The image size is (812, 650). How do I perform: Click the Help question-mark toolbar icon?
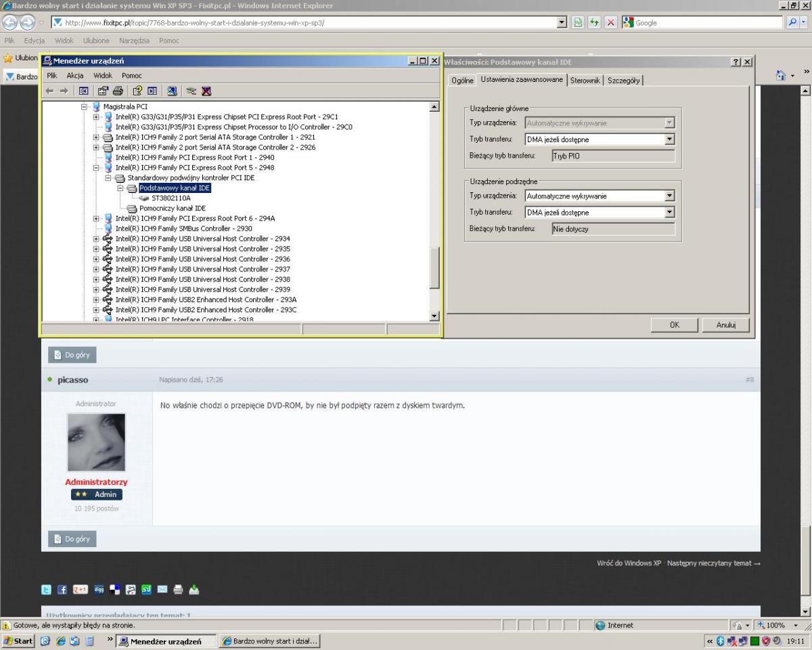pyautogui.click(x=137, y=91)
